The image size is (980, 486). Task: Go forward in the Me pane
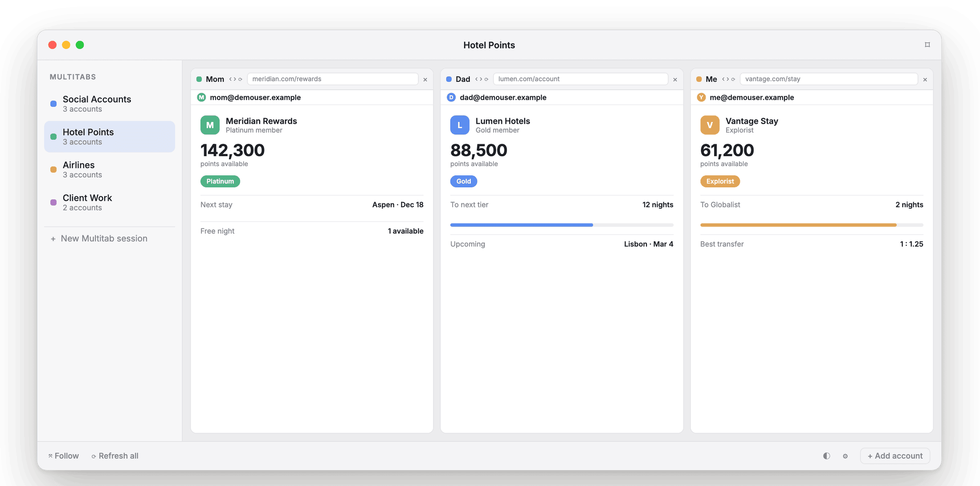(x=727, y=79)
